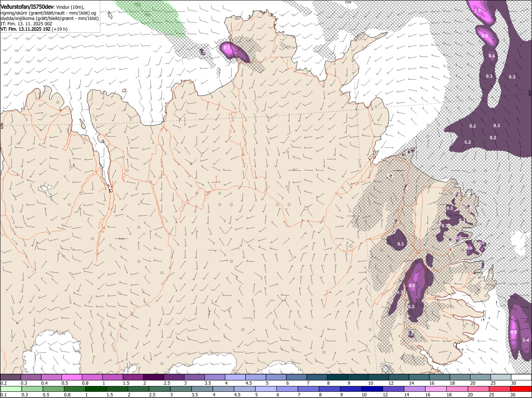Viewport: 532px width, 398px height.
Task: Pick the lavender upper swatch starting at 4
Action: [235, 377]
